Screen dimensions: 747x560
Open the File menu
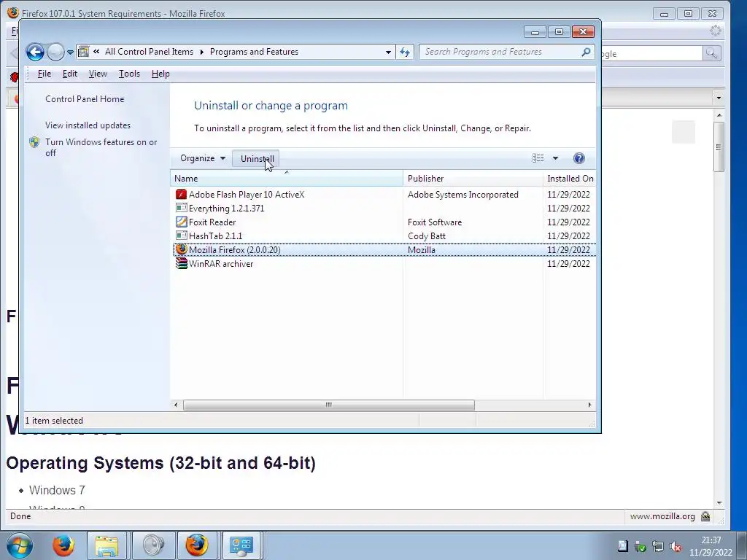pos(44,74)
